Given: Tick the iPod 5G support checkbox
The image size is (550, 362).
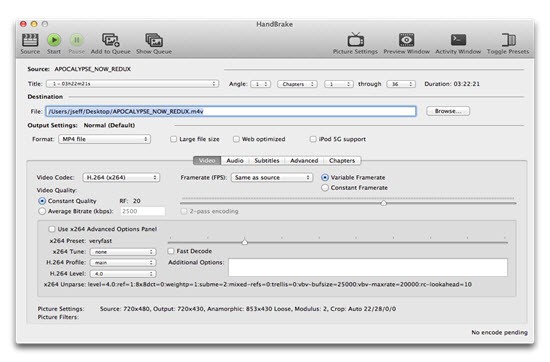Looking at the screenshot, I should (313, 139).
